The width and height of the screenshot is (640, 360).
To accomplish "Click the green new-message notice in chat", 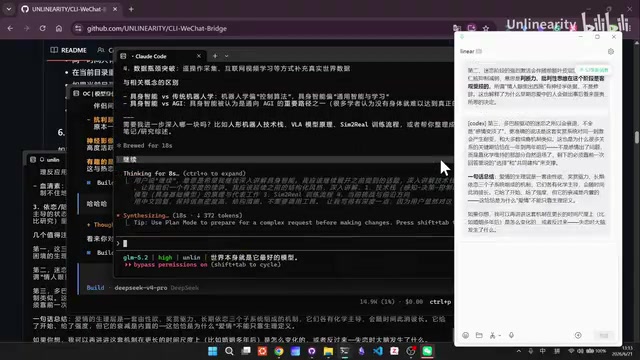I will [x=594, y=70].
